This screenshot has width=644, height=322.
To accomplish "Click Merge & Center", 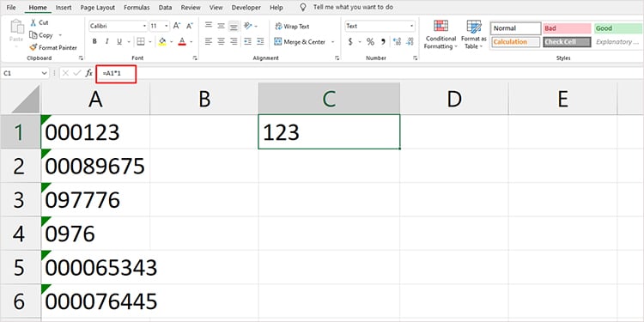I will click(300, 42).
